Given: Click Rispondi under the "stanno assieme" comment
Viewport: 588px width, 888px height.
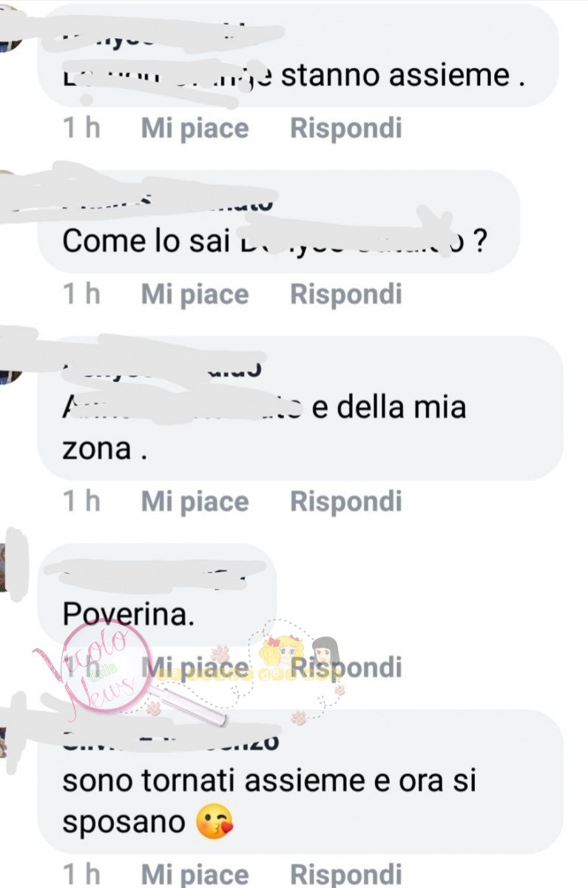Looking at the screenshot, I should point(346,128).
